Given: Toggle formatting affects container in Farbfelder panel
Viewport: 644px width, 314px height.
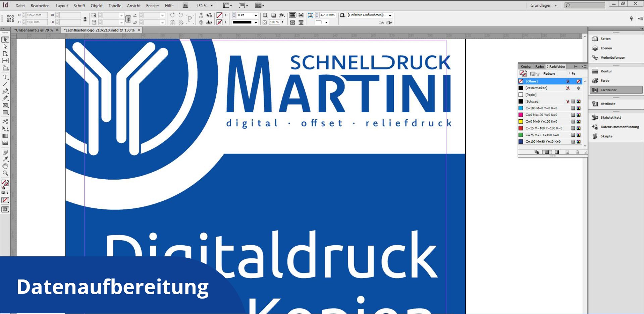Looking at the screenshot, I should (x=533, y=74).
